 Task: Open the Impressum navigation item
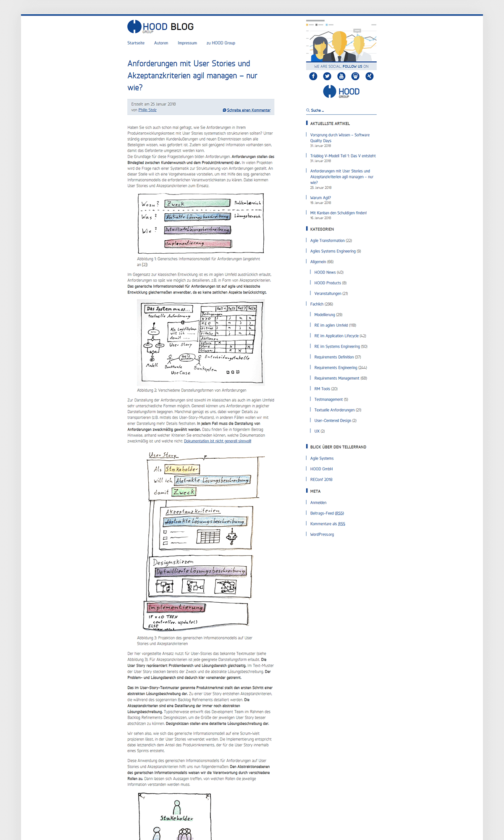point(187,43)
